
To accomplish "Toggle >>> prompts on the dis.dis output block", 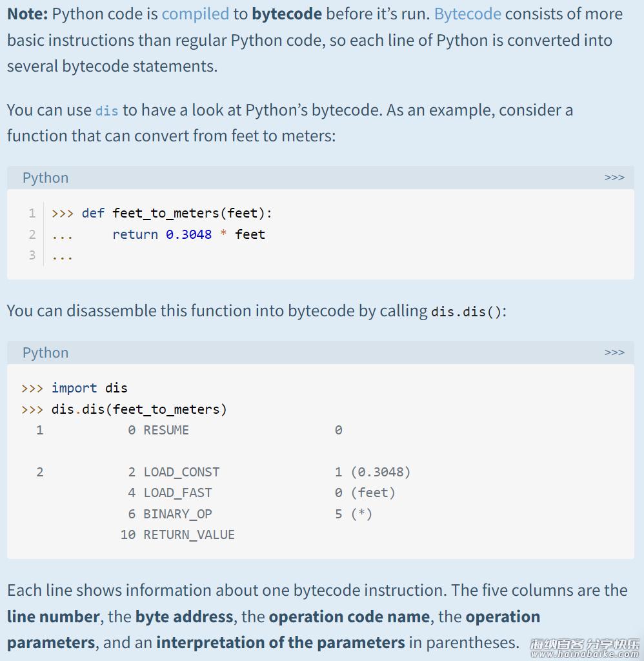I will [x=614, y=352].
